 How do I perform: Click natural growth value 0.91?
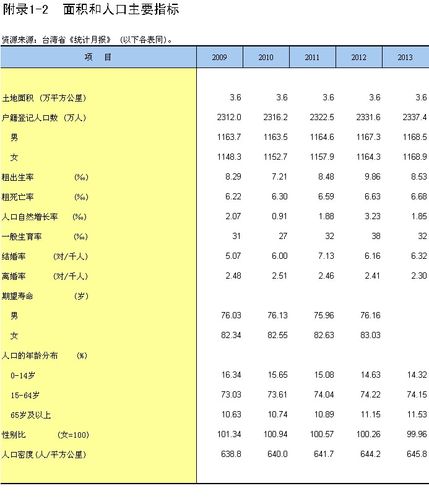pos(279,216)
